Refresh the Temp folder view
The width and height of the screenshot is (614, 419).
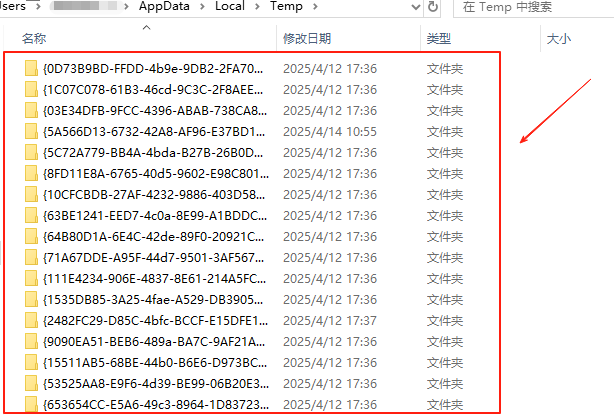point(433,7)
